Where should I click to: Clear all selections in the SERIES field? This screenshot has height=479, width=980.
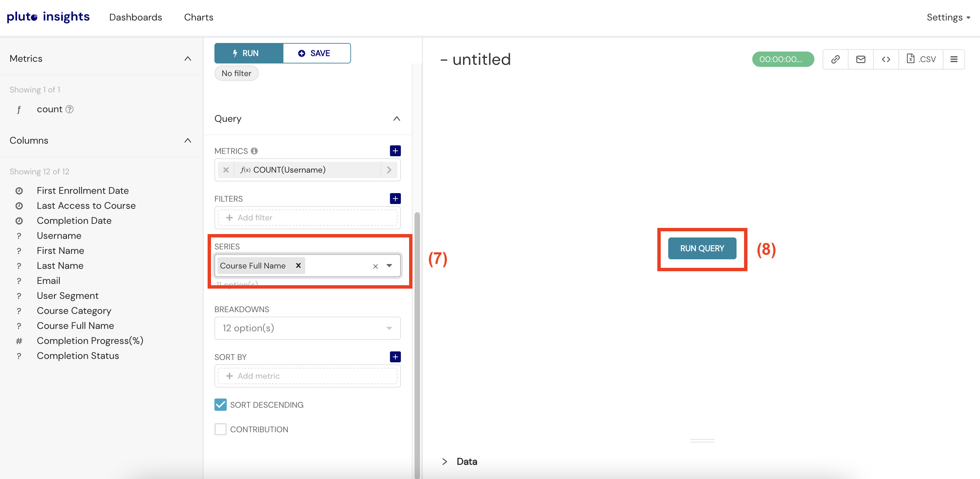click(376, 266)
